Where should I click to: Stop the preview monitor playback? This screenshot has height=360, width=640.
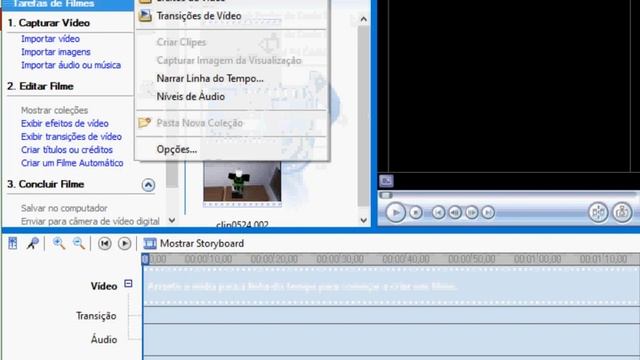[416, 212]
